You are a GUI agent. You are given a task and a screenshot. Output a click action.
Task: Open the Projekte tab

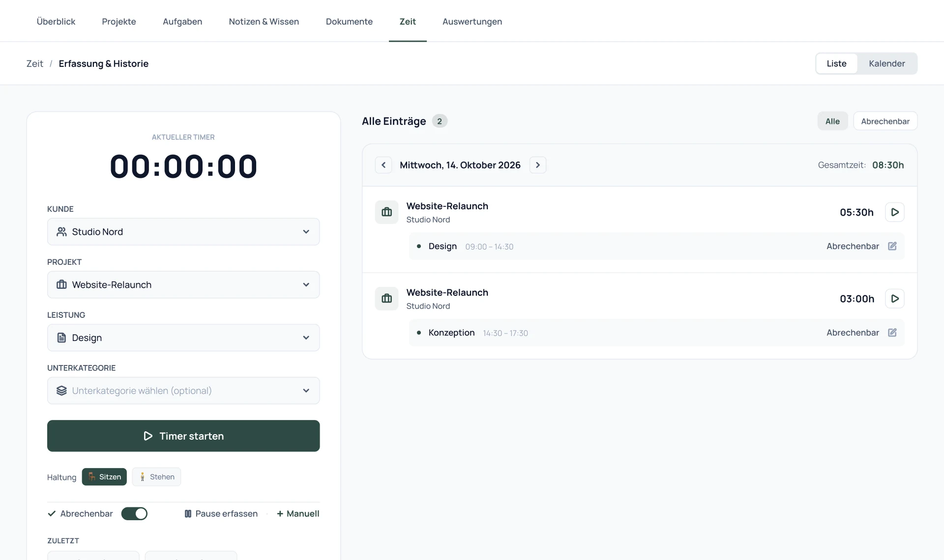119,22
